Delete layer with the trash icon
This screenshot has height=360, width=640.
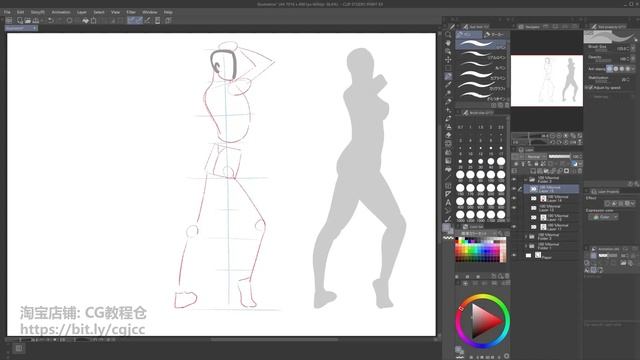point(580,171)
